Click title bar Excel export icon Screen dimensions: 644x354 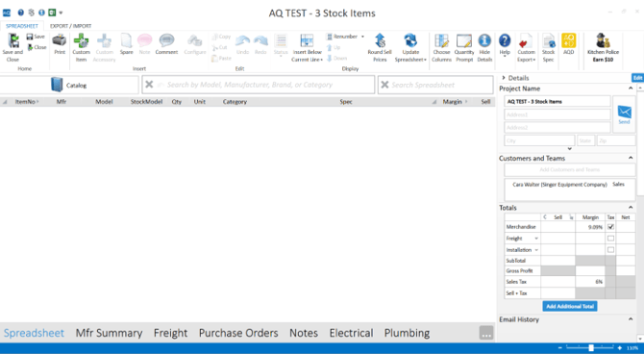(52, 13)
